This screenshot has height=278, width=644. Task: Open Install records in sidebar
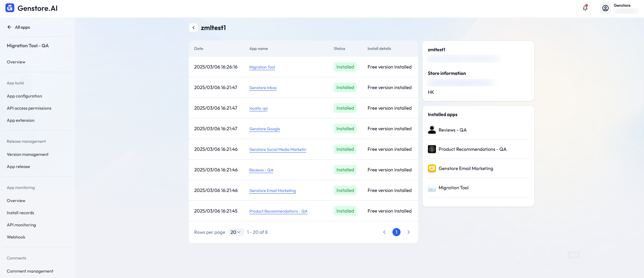click(x=21, y=213)
